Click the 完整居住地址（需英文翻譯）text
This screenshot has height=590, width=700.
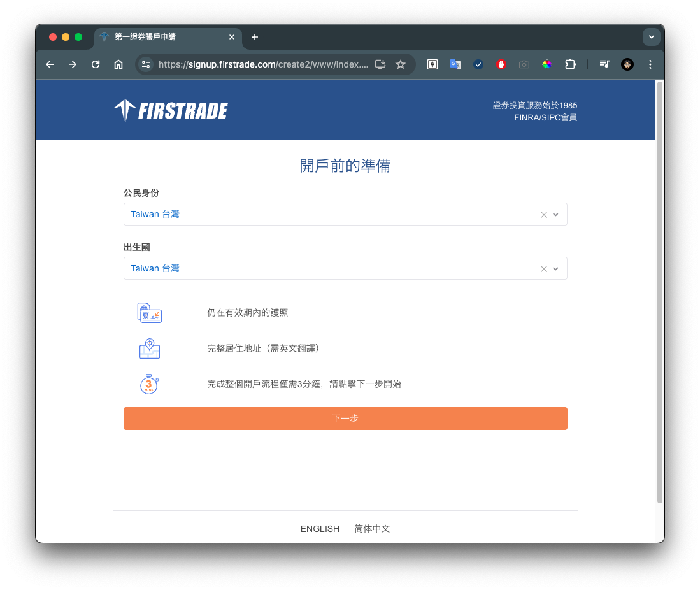coord(265,349)
